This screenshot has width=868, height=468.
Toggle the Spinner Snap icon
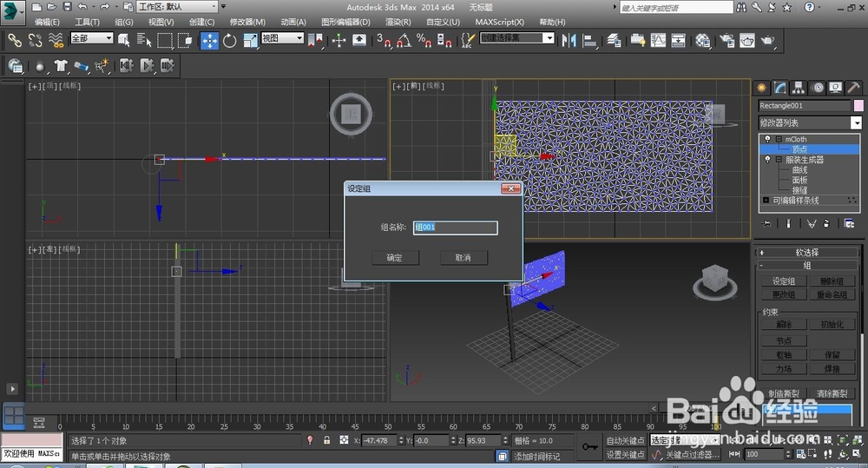click(444, 40)
